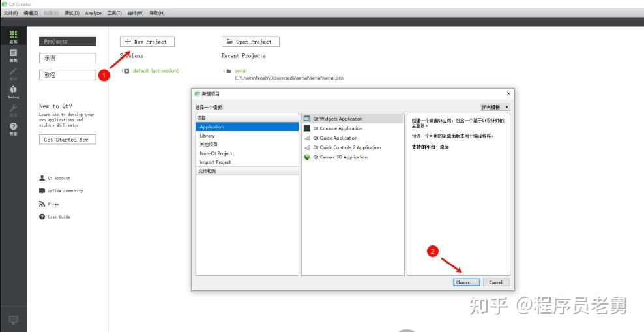Click the Qt Account person icon
Screen dimensions: 644x332
(42, 178)
